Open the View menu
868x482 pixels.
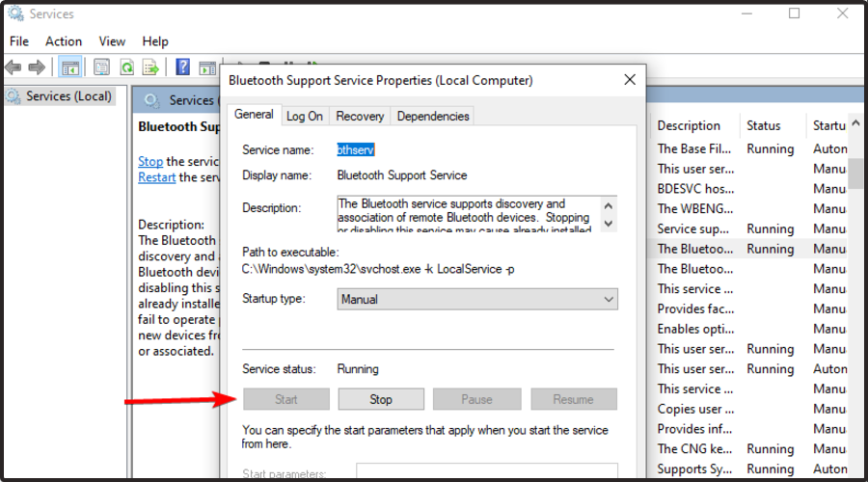pyautogui.click(x=112, y=41)
